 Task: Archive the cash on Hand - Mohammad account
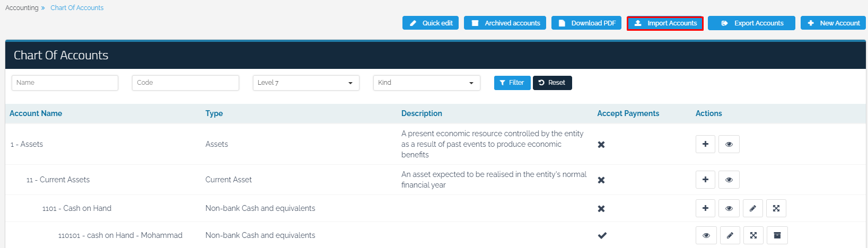pos(777,235)
